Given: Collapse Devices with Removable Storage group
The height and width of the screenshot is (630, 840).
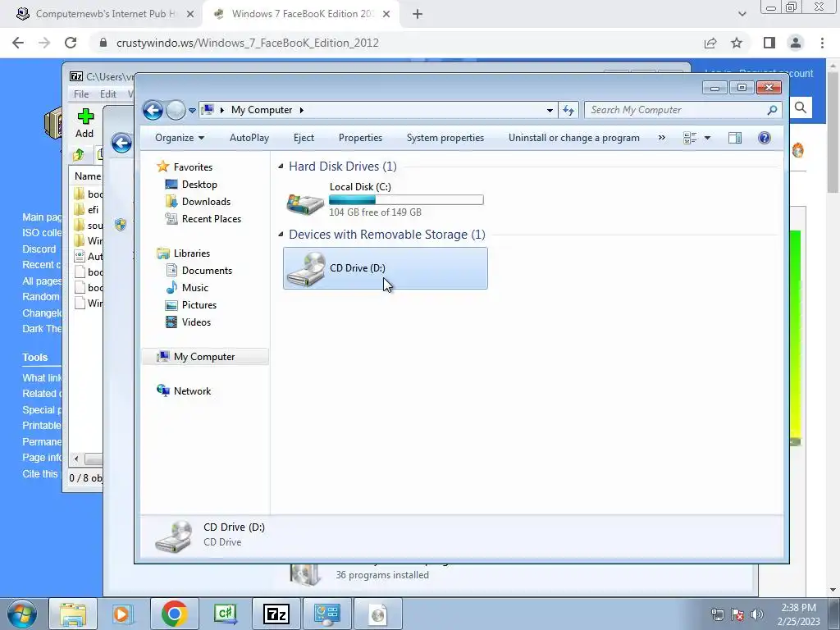Looking at the screenshot, I should 281,235.
